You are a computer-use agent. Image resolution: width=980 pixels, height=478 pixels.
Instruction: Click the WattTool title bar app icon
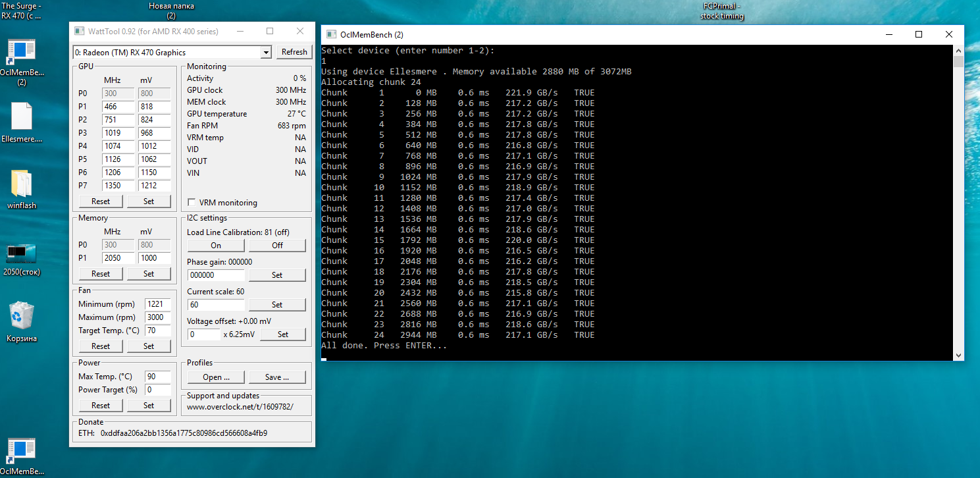tap(79, 31)
